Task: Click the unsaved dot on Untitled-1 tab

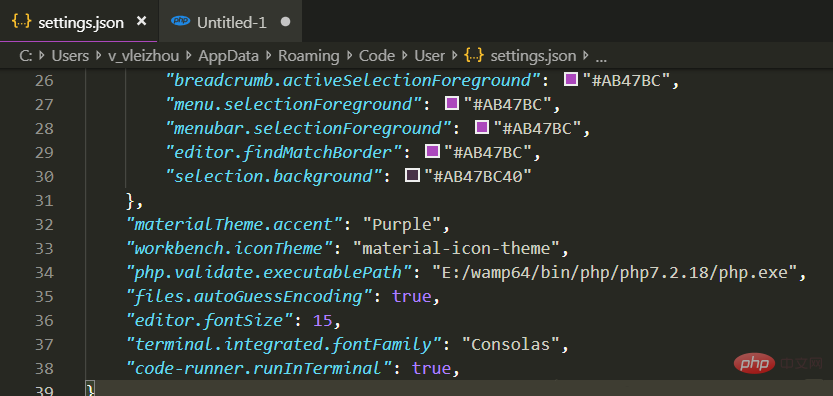Action: tap(285, 22)
